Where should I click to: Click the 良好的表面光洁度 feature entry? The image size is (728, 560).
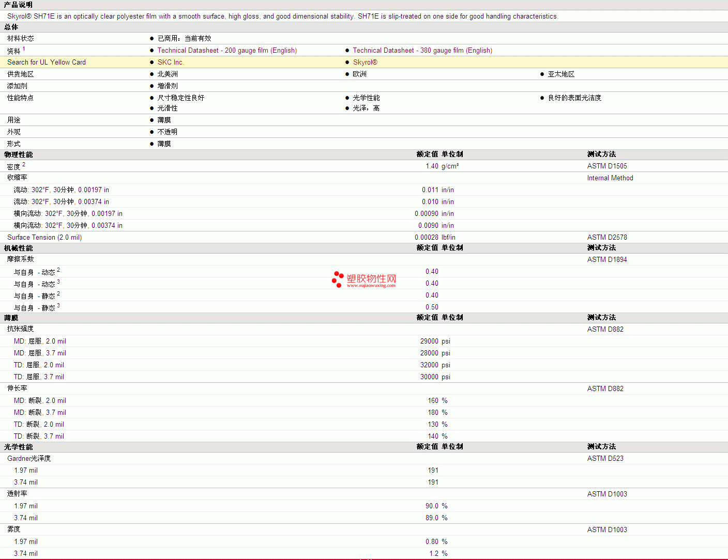point(575,98)
